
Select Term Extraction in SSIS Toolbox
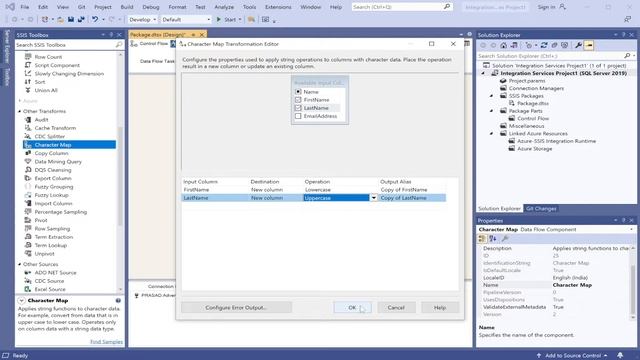53,237
